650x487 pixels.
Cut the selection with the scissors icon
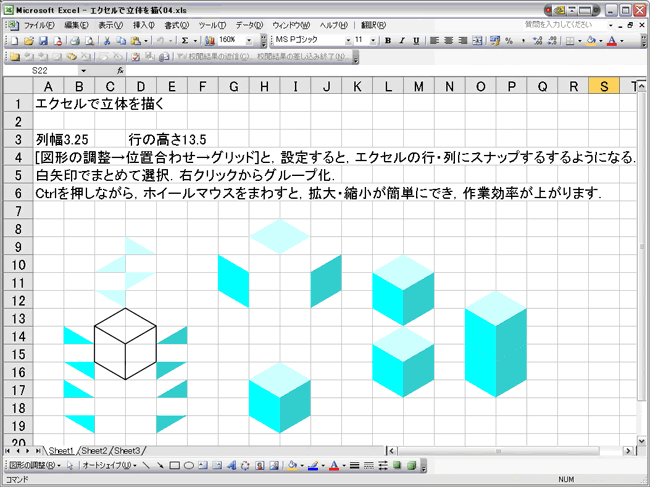coord(107,41)
